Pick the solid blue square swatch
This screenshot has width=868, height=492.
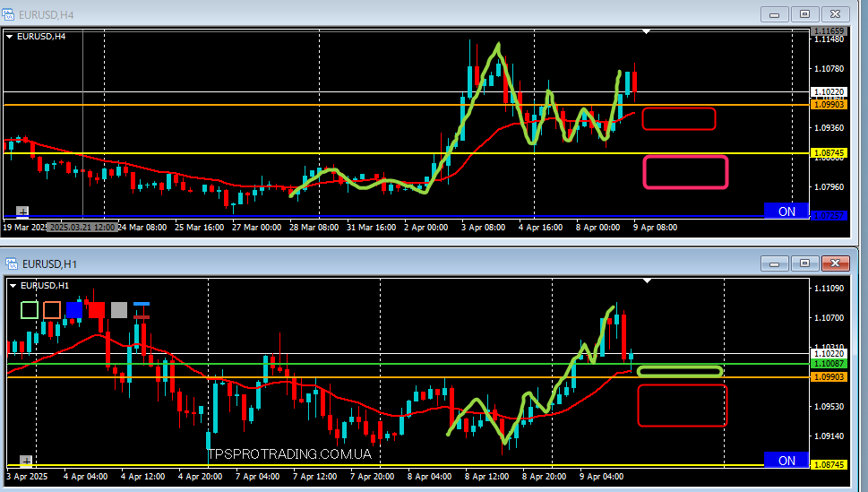[74, 310]
